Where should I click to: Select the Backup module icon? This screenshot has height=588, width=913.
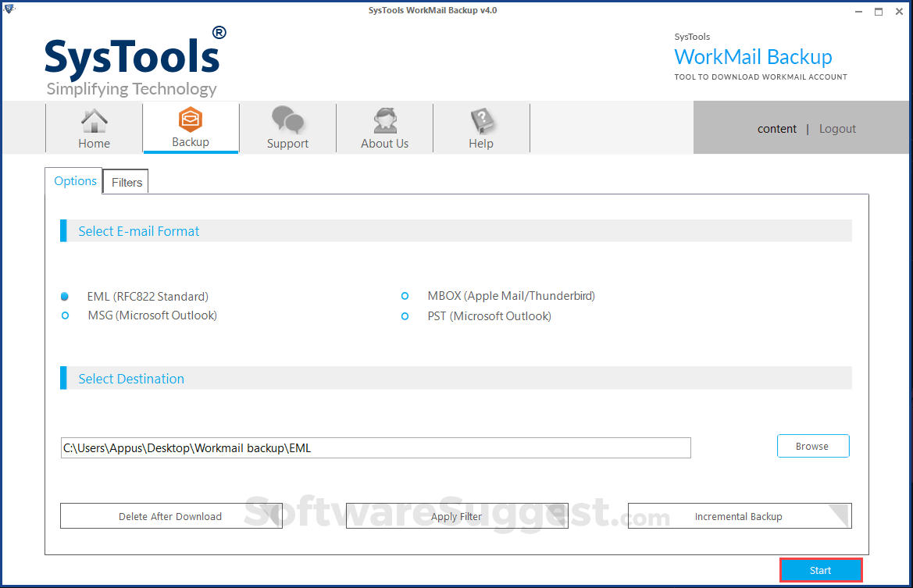pos(191,127)
